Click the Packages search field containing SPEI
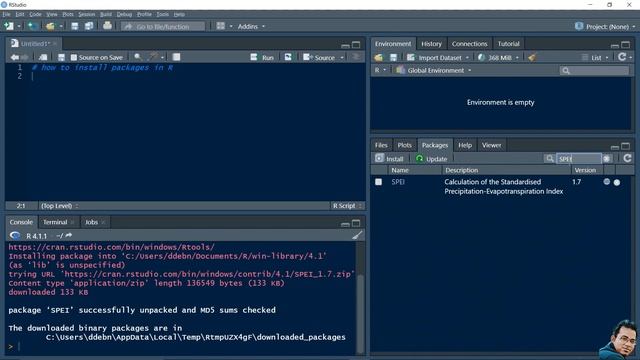The image size is (640, 360). [579, 158]
